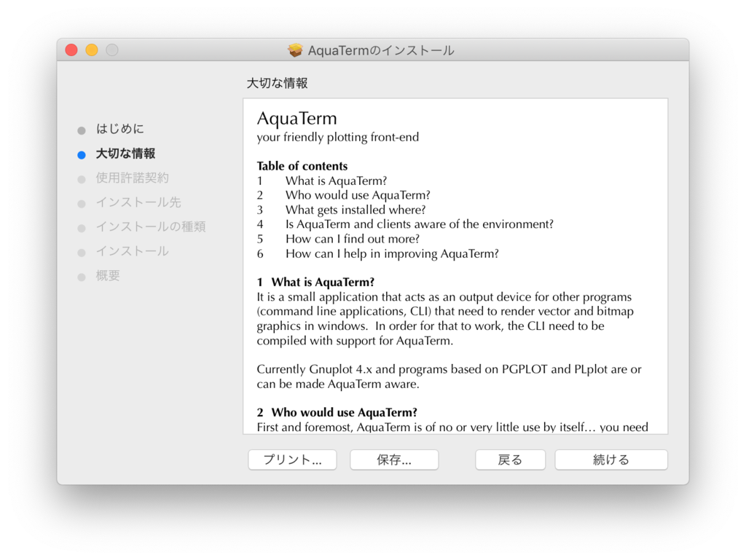The height and width of the screenshot is (560, 746).
Task: Click the 大切な情報 heading above the text
Action: (x=278, y=83)
